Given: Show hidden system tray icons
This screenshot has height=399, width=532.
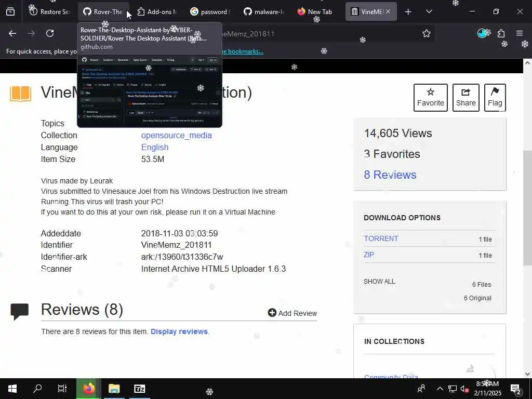Looking at the screenshot, I should 440,389.
